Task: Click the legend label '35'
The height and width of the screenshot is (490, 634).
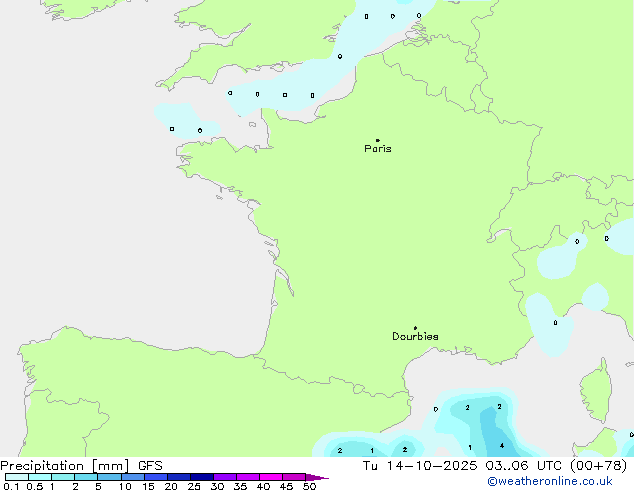Action: click(240, 486)
